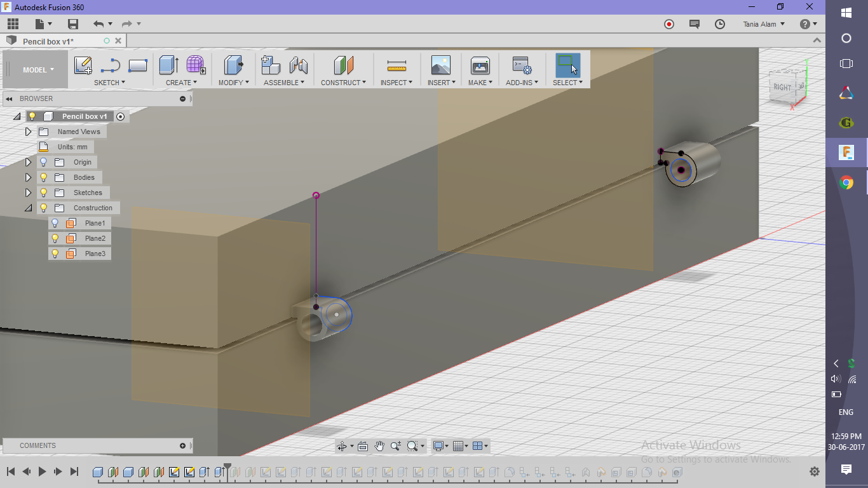Toggle visibility bulb of Construction folder

point(44,208)
